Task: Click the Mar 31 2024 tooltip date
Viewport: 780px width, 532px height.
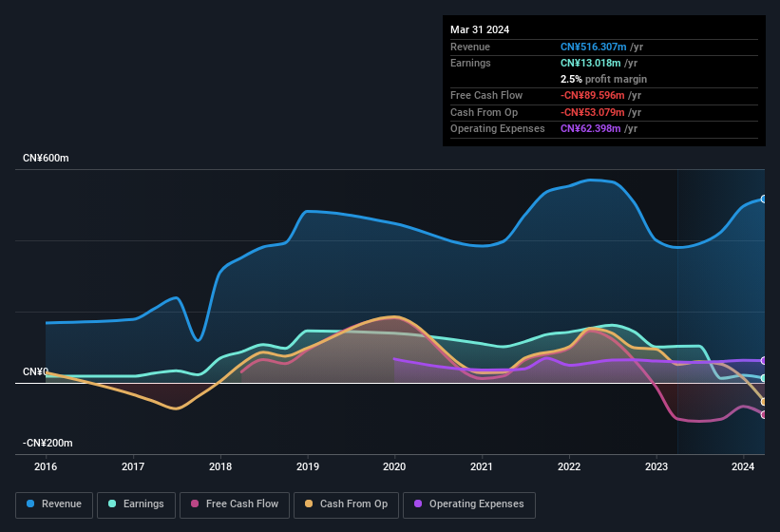Action: (x=480, y=29)
